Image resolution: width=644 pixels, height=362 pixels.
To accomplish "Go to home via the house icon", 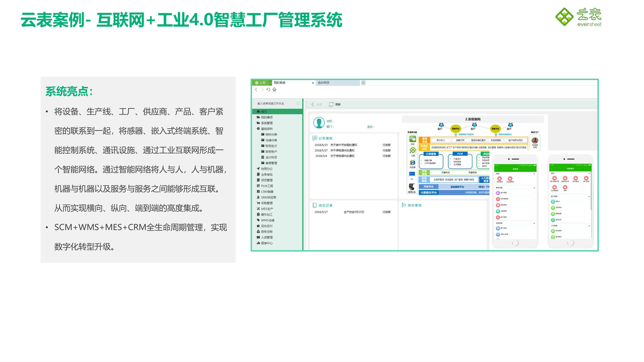I will 275,89.
